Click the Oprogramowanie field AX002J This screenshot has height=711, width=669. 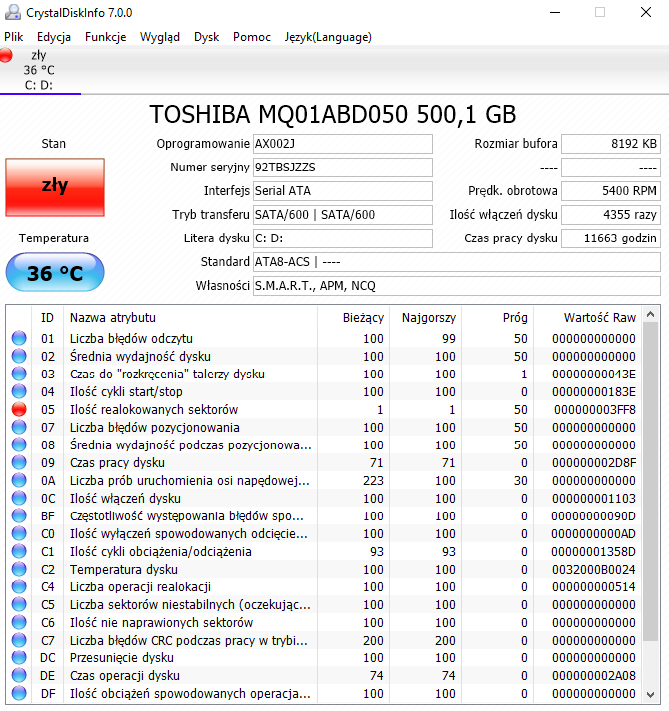coord(342,144)
